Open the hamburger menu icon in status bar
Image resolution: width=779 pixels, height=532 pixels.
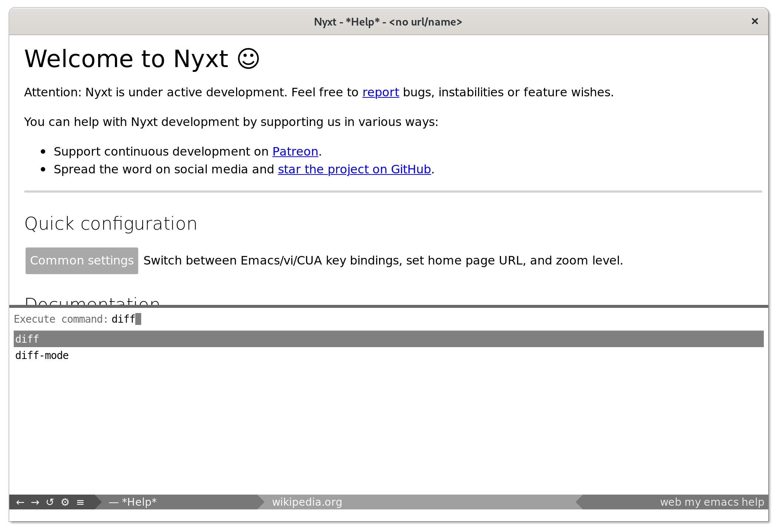point(80,502)
